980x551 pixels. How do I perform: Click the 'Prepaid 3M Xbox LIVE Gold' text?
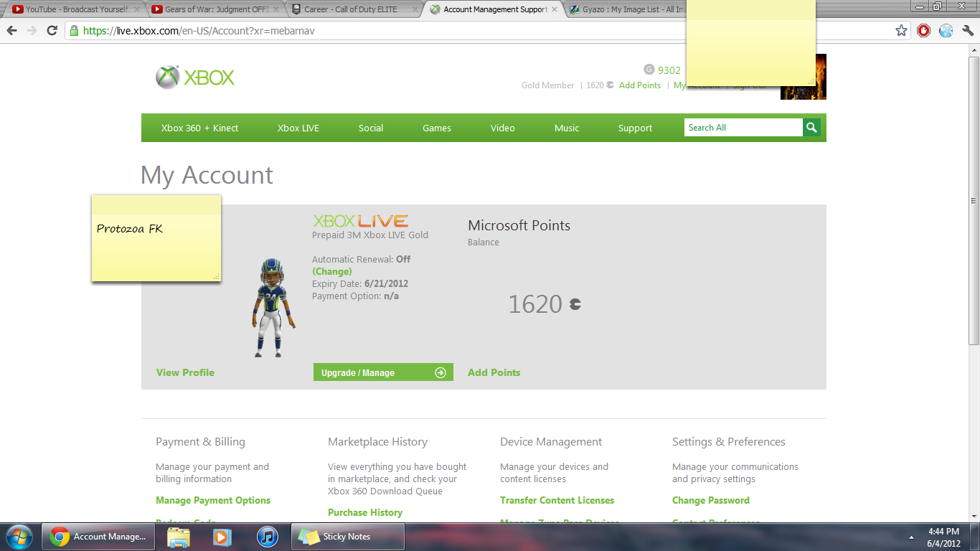click(370, 235)
